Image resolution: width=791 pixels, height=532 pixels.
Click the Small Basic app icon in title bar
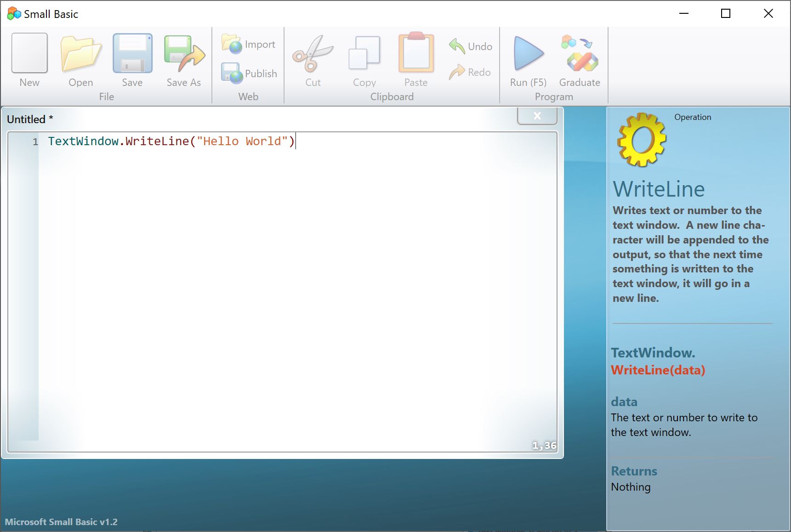tap(14, 14)
